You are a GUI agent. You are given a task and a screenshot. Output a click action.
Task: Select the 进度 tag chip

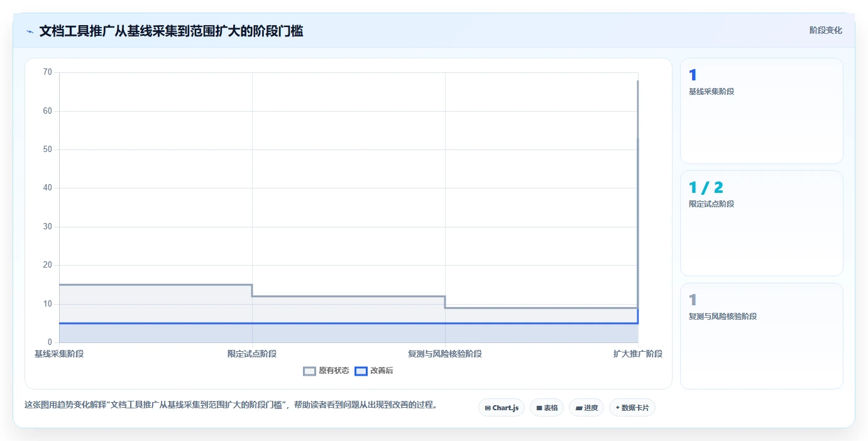point(586,408)
